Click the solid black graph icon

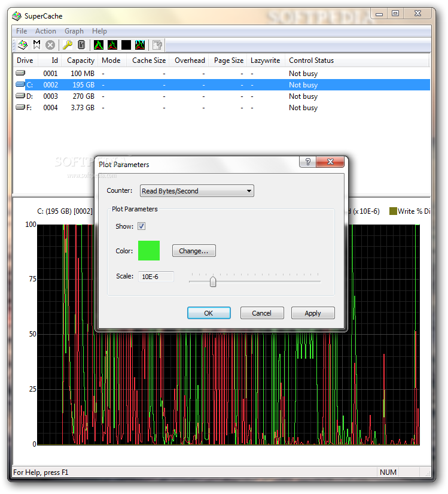tap(126, 45)
